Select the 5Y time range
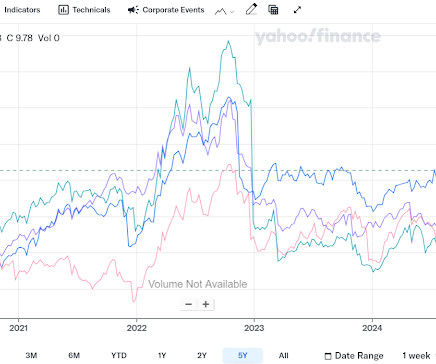436x364 pixels. click(x=243, y=355)
